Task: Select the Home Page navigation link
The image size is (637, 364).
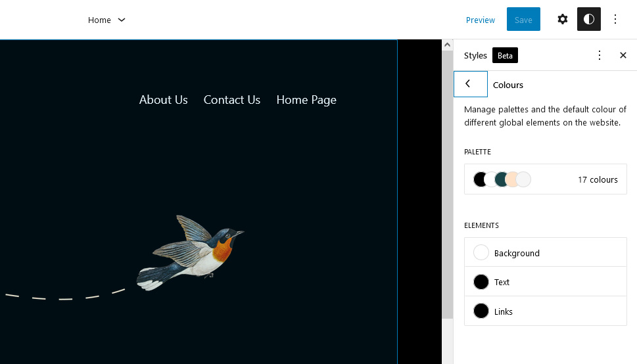Action: click(x=306, y=100)
